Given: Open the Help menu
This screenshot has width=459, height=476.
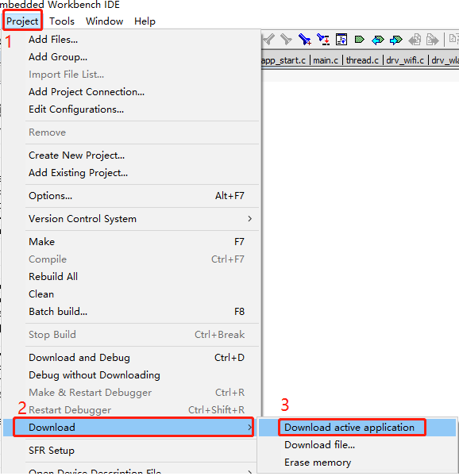Looking at the screenshot, I should 145,21.
